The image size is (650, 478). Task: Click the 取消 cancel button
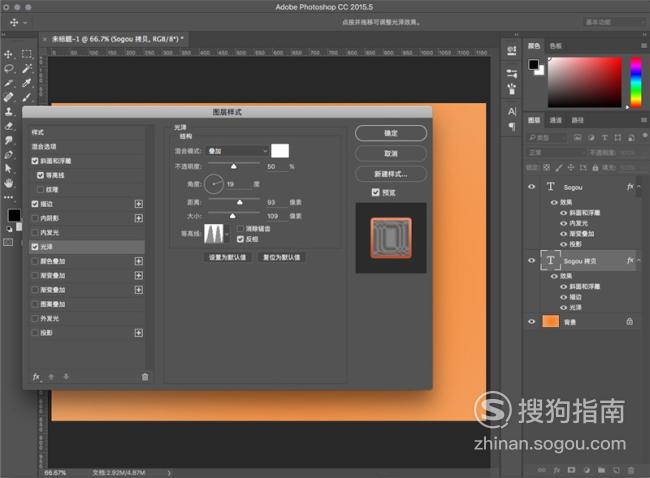(391, 153)
